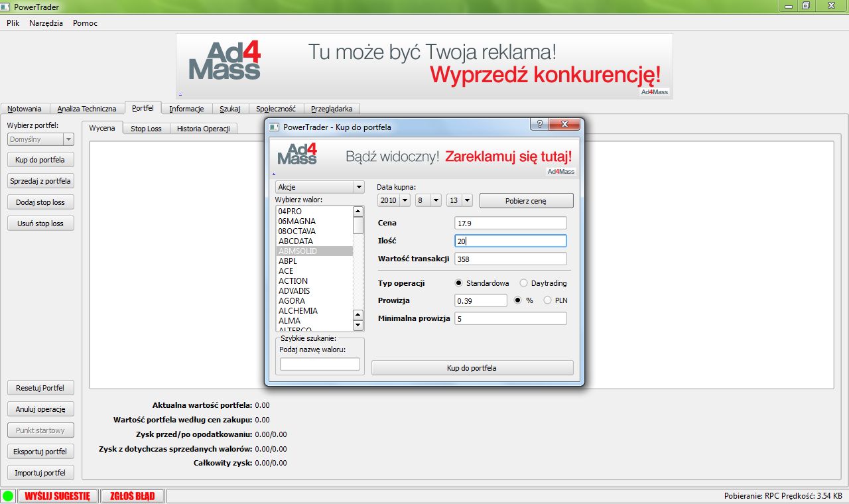Image resolution: width=849 pixels, height=504 pixels.
Task: Switch to the Społeczność tab
Action: click(x=275, y=109)
